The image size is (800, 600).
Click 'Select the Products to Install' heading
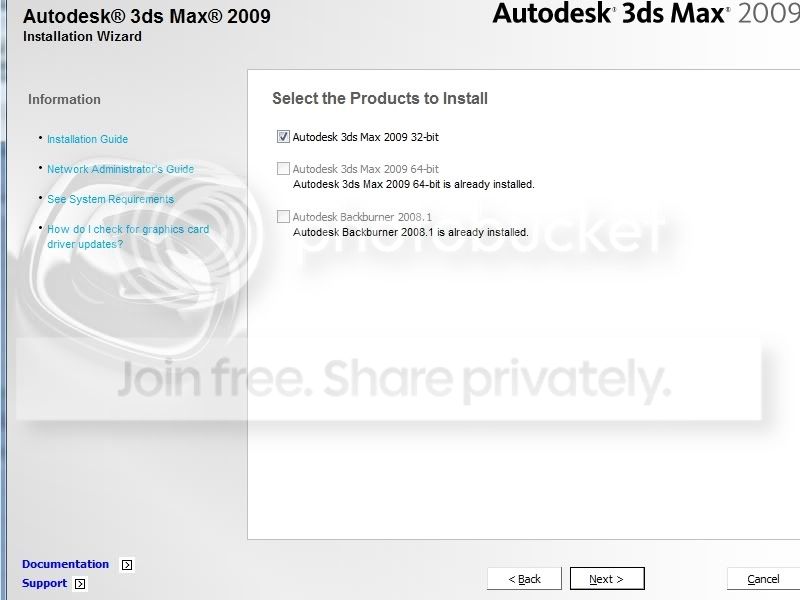point(380,98)
